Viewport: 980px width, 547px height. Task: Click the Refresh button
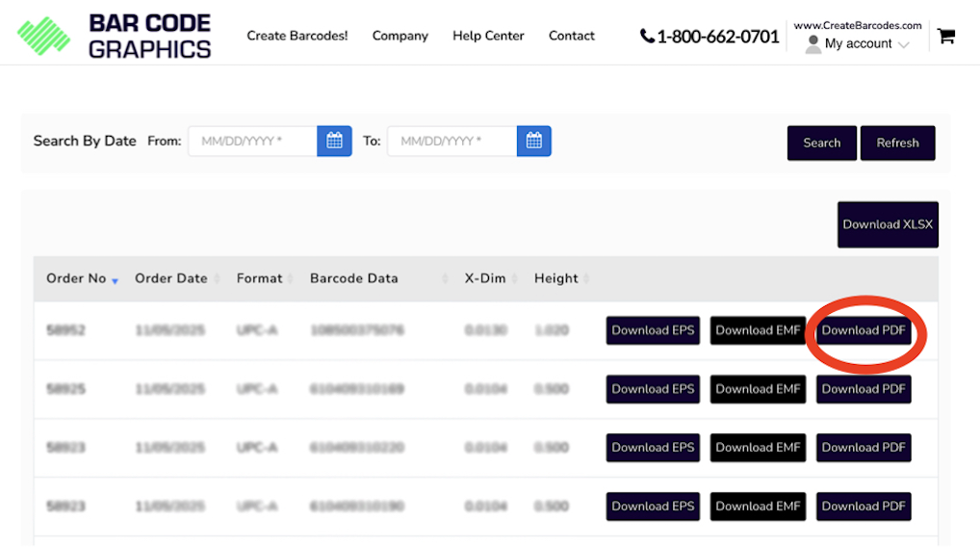(x=897, y=143)
